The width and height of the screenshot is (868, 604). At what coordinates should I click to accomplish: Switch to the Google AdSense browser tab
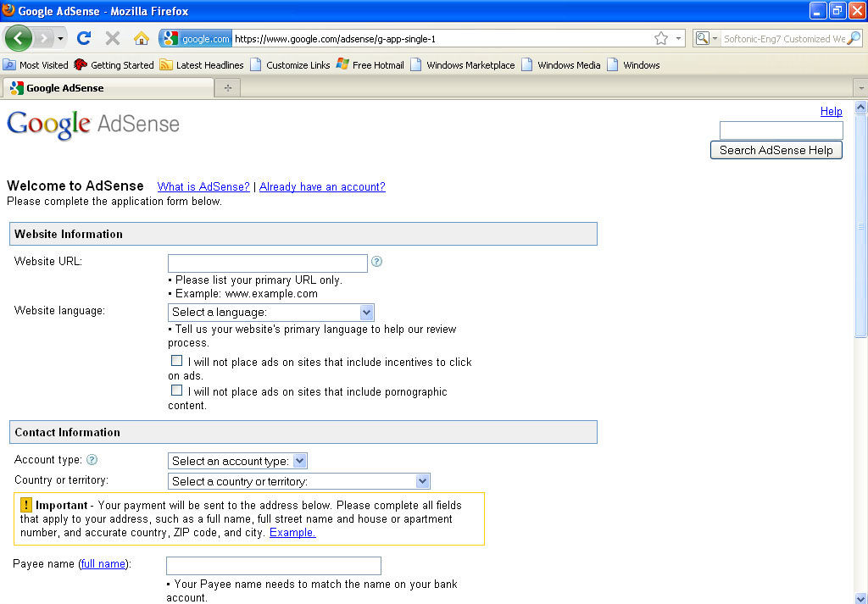coord(106,87)
